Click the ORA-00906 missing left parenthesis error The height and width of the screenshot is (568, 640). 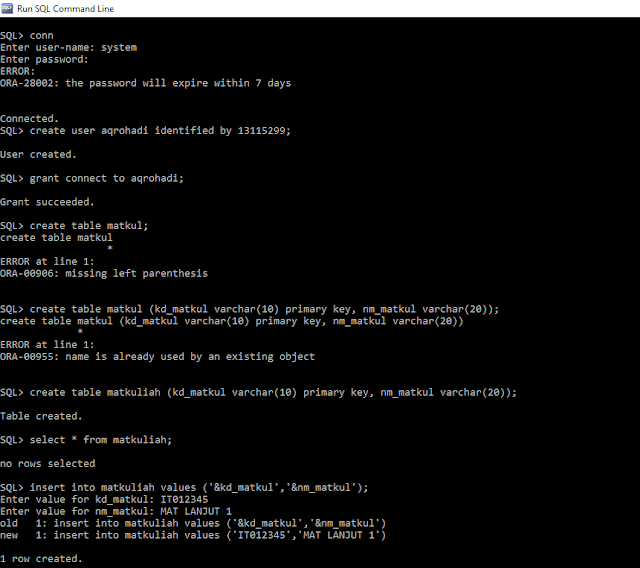[x=104, y=273]
